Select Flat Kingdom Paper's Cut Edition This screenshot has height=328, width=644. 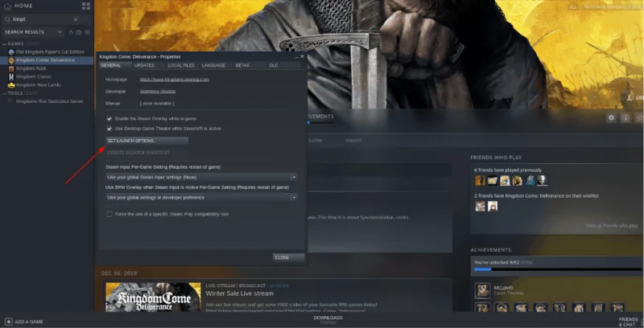pos(50,52)
